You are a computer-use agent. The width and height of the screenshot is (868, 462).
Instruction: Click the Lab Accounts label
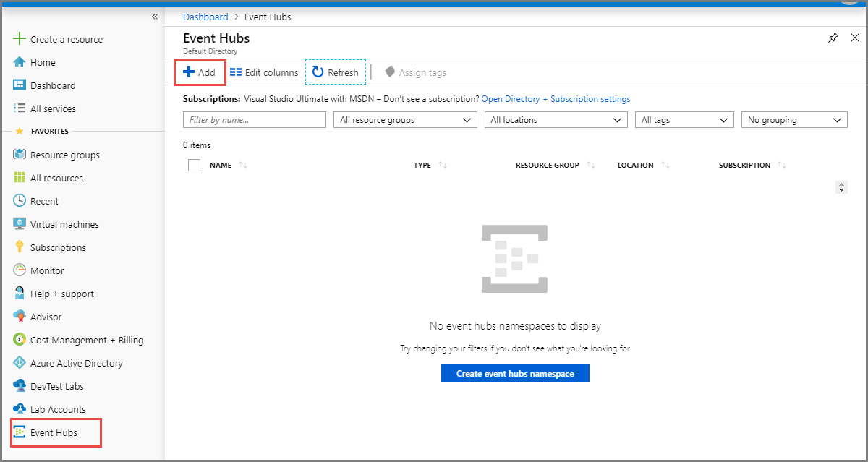[x=58, y=409]
